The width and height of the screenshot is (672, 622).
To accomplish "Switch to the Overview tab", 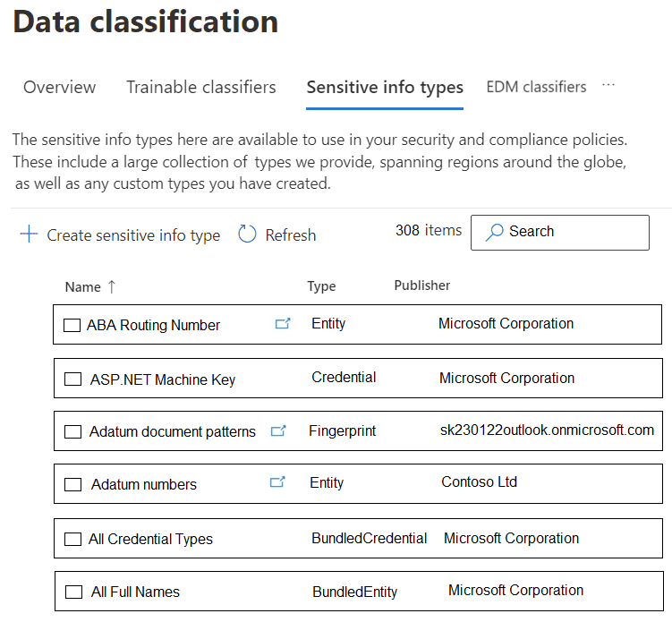I will point(60,87).
